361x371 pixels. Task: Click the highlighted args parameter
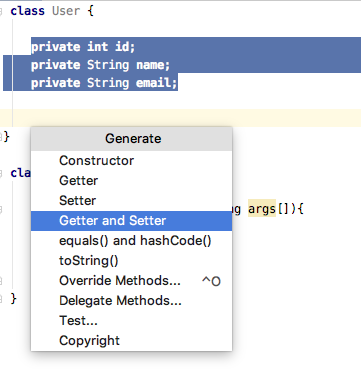262,209
